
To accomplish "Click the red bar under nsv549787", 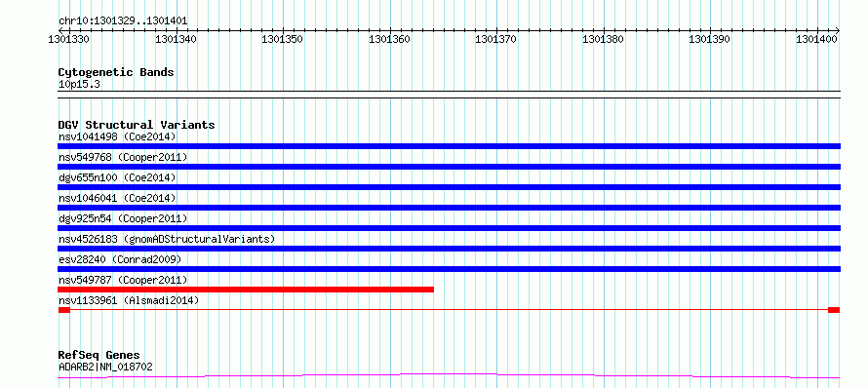I will 246,290.
